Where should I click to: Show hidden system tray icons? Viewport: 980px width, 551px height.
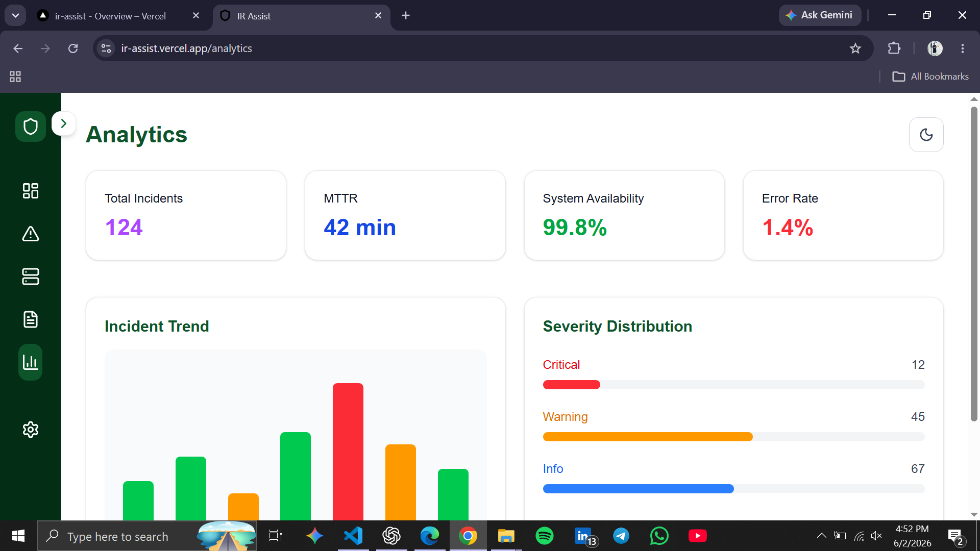821,536
